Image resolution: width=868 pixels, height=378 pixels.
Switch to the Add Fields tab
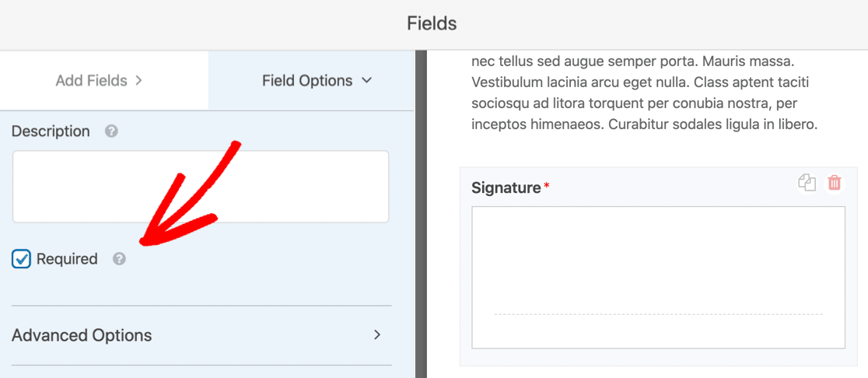[104, 81]
